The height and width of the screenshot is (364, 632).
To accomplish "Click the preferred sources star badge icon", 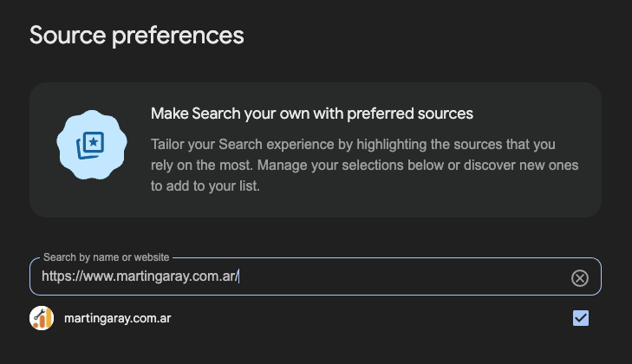I will click(x=92, y=145).
